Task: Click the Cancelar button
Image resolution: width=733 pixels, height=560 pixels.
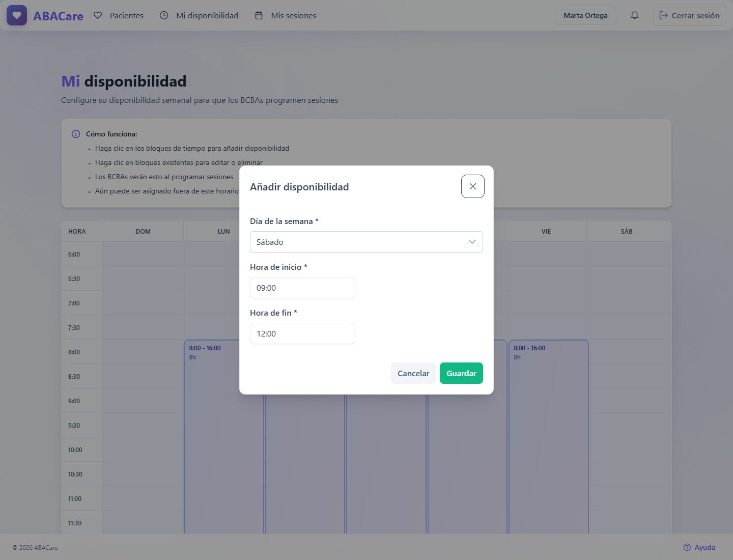Action: click(413, 373)
